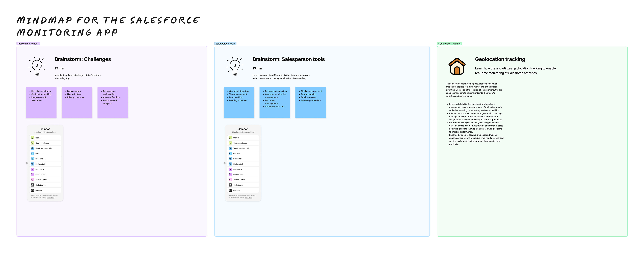Select blue sticky listing Performance analytics
This screenshot has width=644, height=253.
click(275, 102)
